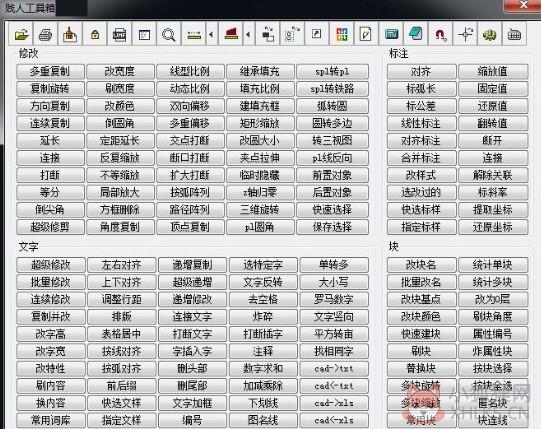Click the small shortcut arrow icon
The image size is (541, 429).
(317, 35)
